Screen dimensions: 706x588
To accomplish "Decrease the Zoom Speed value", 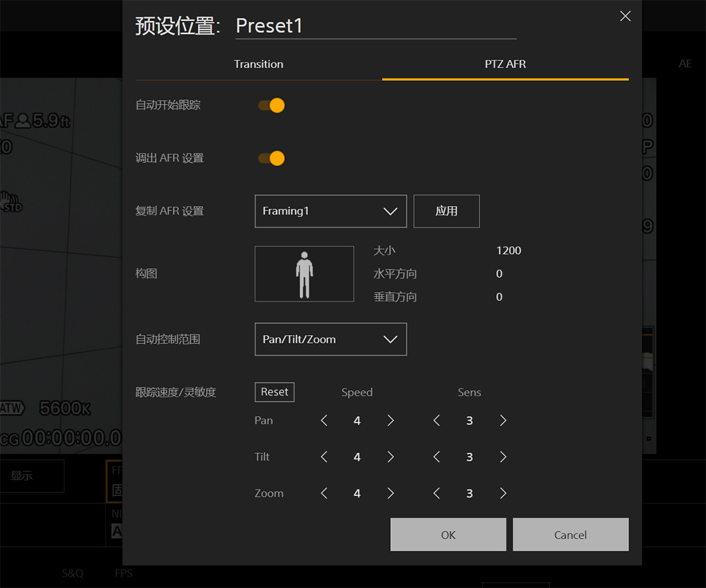I will tap(323, 493).
